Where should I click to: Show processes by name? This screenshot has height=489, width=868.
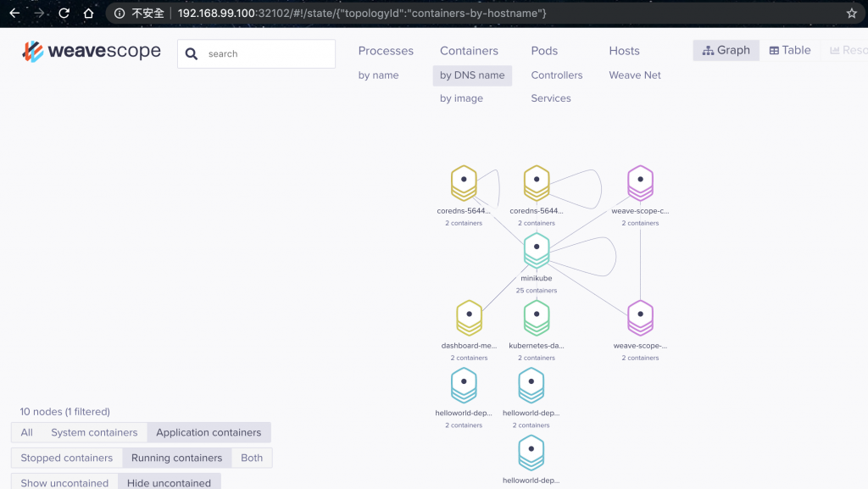[378, 75]
